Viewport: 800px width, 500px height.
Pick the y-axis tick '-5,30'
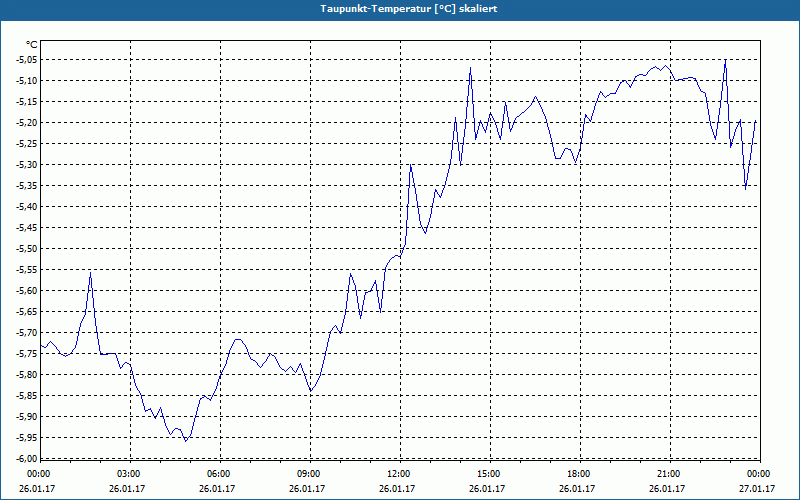(27, 164)
